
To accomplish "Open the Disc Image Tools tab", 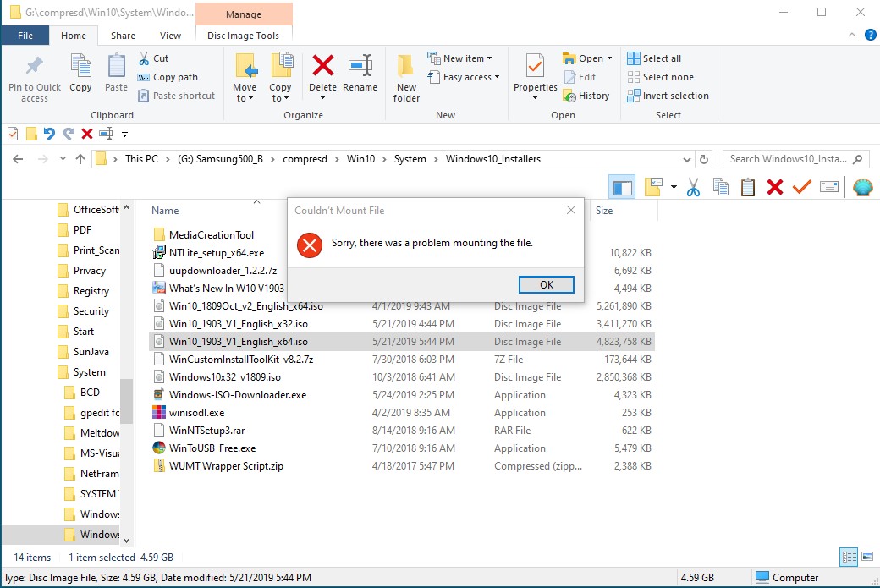I will [243, 36].
